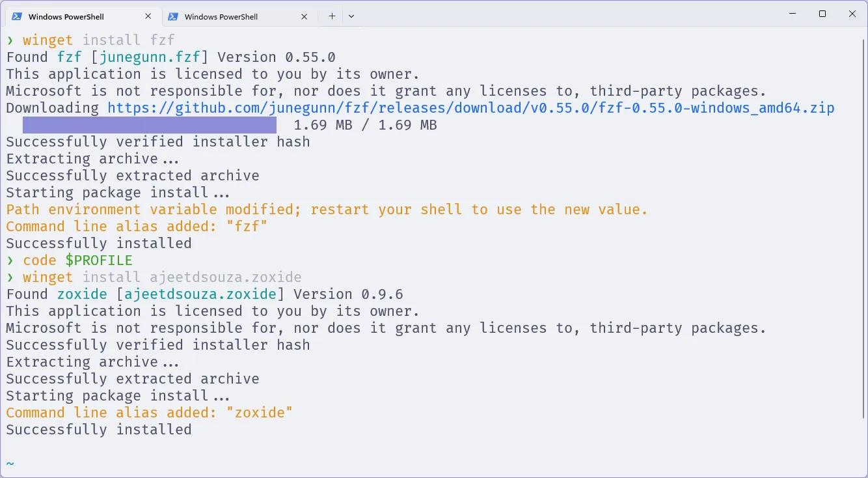Close the terminal window
The width and height of the screenshot is (868, 478).
852,14
